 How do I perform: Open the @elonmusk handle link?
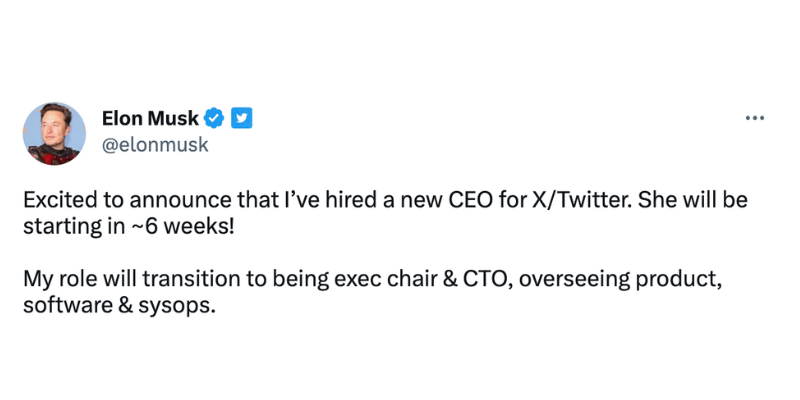pyautogui.click(x=155, y=146)
